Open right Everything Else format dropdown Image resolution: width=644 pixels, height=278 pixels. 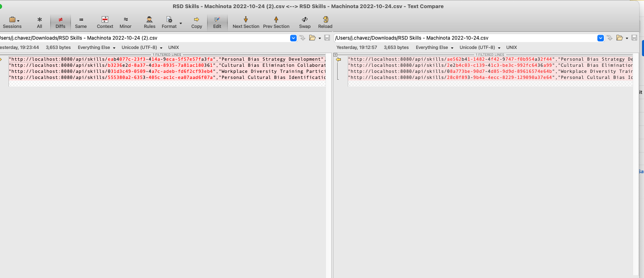434,47
